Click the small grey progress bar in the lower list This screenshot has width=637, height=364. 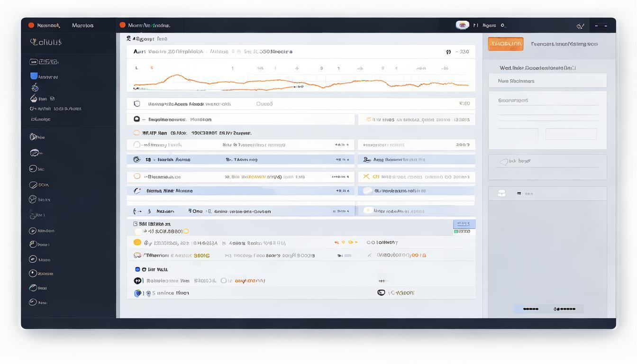point(347,255)
